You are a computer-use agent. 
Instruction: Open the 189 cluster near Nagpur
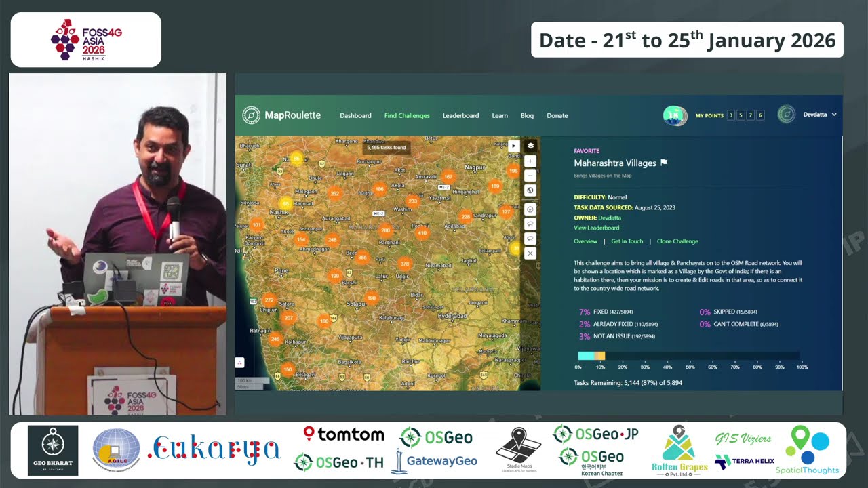495,186
